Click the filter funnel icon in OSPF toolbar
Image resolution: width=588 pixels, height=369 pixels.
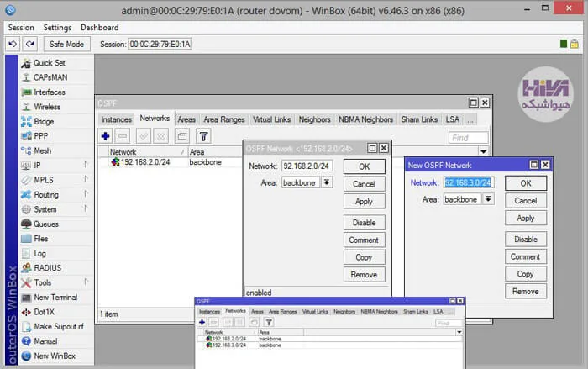point(203,136)
